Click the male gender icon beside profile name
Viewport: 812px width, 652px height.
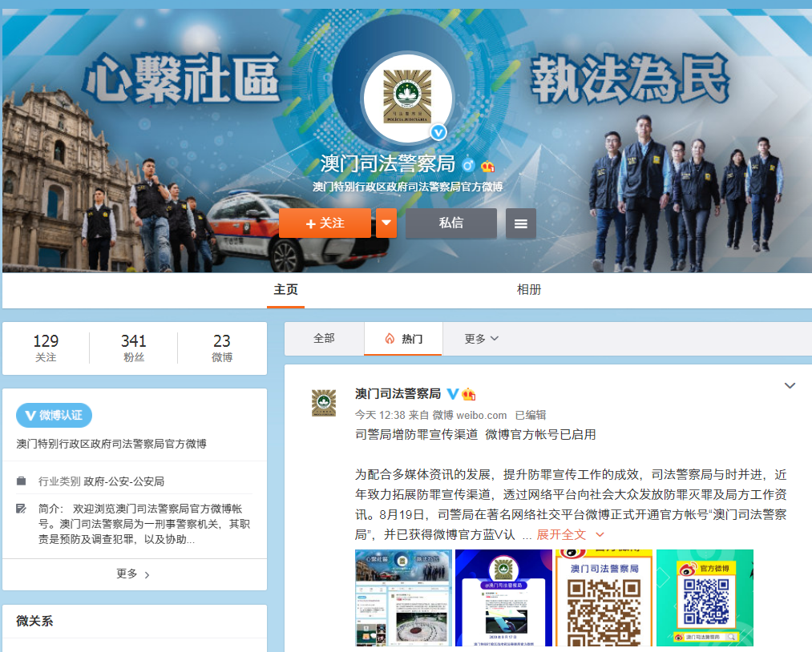[x=469, y=165]
